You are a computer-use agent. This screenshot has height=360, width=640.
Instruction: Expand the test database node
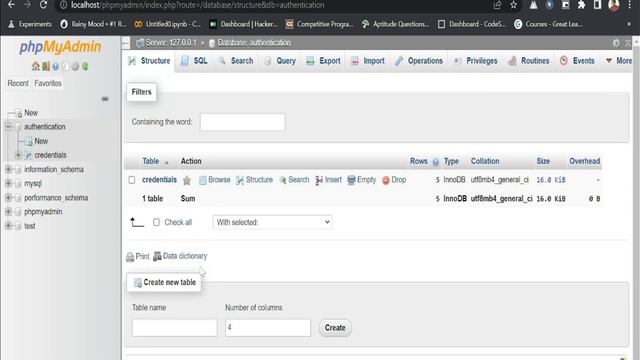[x=8, y=226]
